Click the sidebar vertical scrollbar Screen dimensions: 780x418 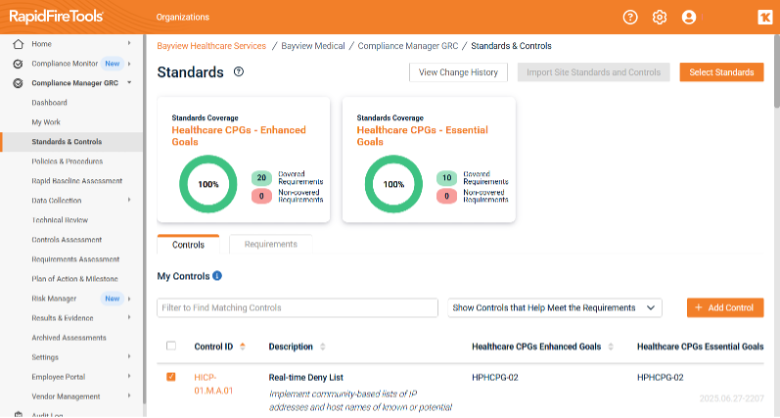pos(145,219)
